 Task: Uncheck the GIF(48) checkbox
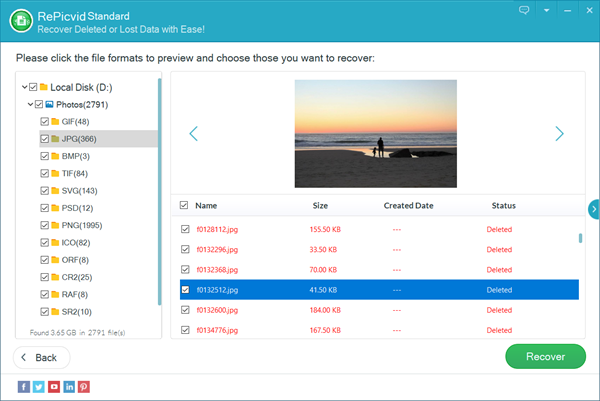tap(44, 122)
